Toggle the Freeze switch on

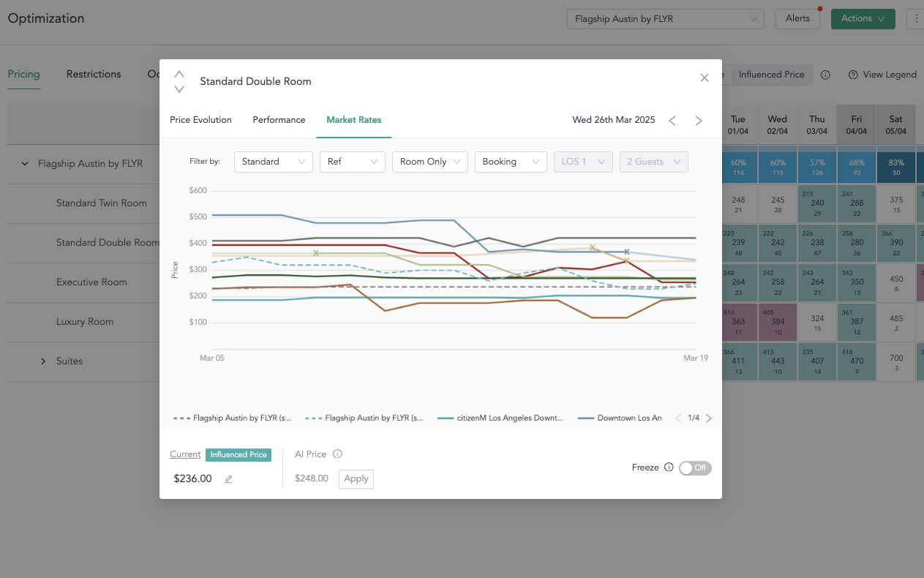[x=695, y=468]
